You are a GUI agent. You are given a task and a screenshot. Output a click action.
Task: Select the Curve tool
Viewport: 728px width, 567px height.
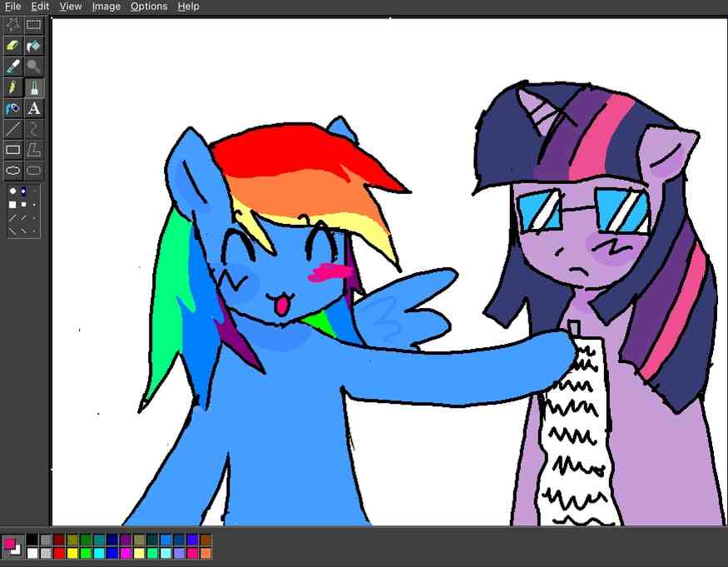pyautogui.click(x=33, y=129)
